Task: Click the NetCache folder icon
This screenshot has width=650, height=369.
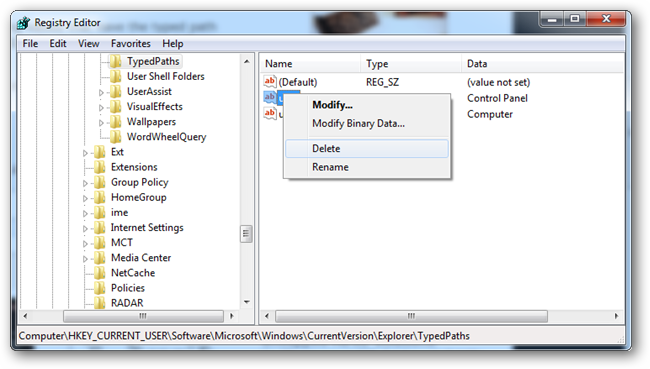Action: [99, 273]
